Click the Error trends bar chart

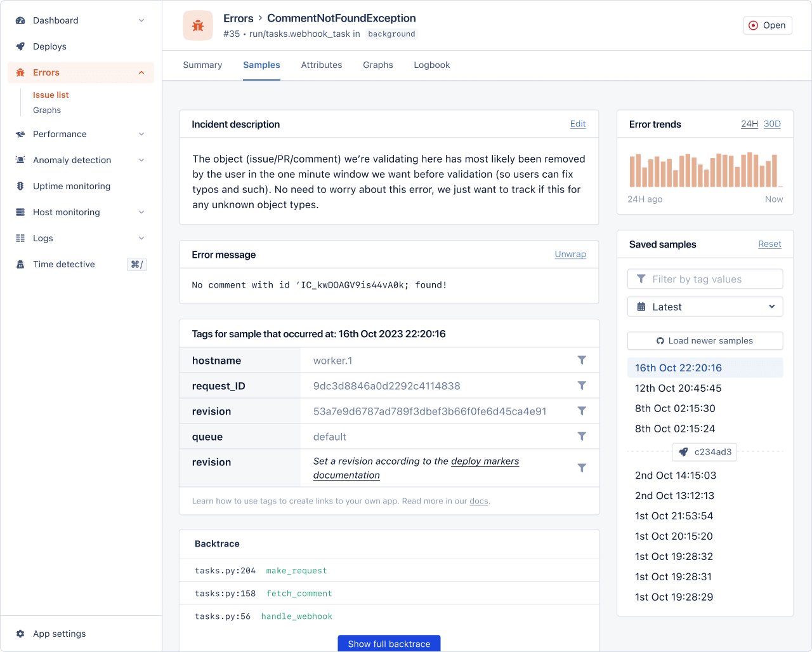(x=705, y=170)
